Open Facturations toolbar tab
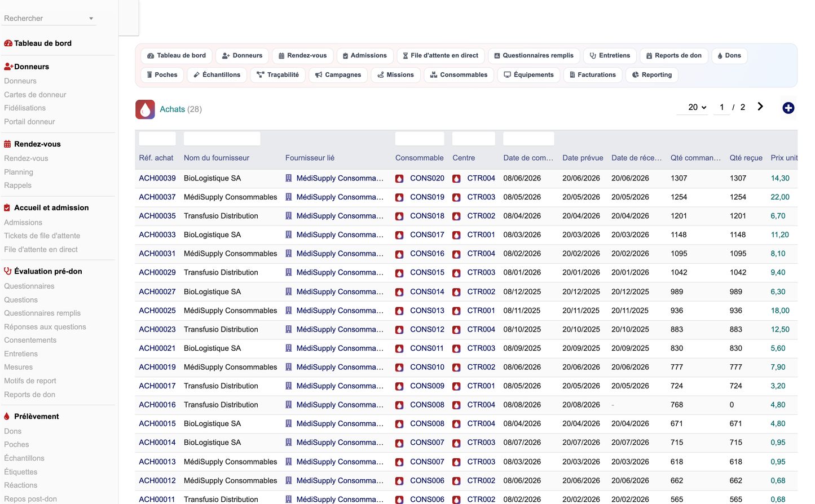Screen dimensions: 815x504 click(593, 75)
